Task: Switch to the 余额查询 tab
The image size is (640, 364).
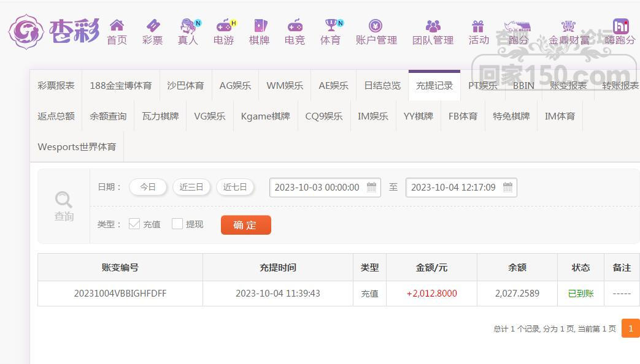Action: (108, 116)
